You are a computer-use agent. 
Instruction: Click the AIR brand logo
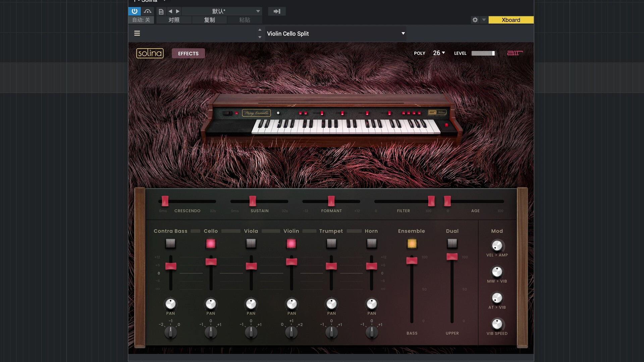click(x=515, y=53)
